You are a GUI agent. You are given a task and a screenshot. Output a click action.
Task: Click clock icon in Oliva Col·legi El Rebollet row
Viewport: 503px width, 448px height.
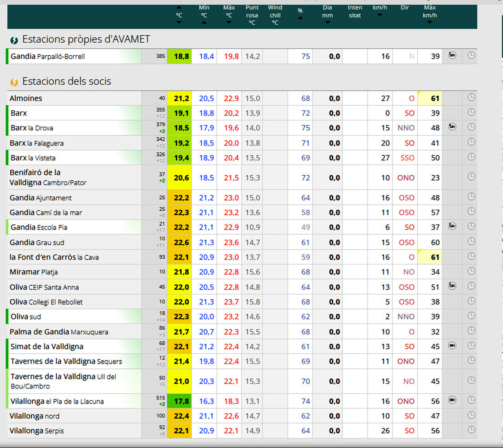pos(471,301)
